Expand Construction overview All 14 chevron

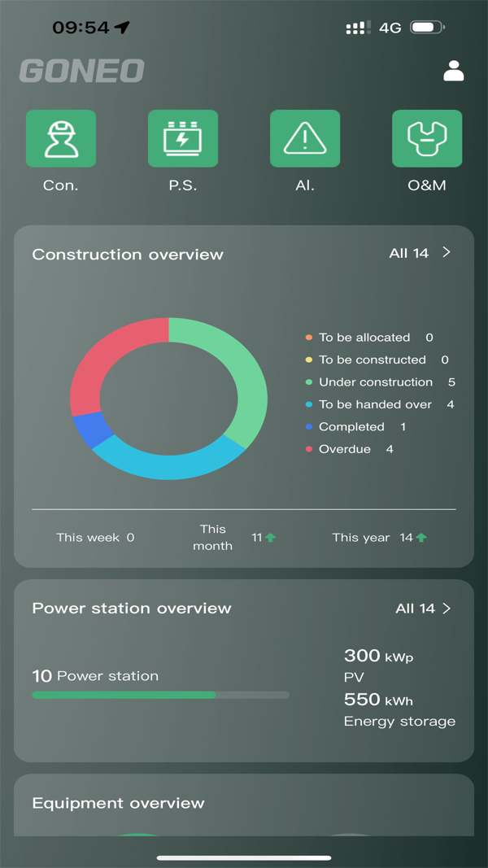(x=446, y=253)
